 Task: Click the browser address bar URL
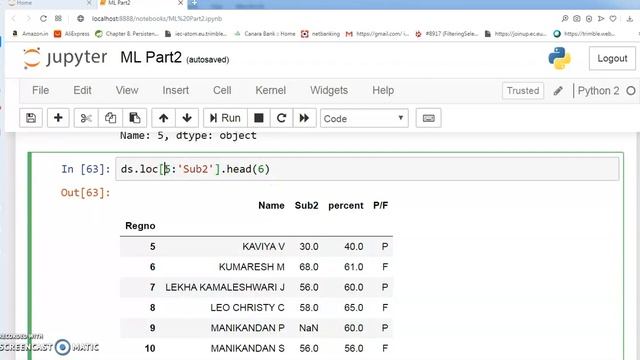(x=157, y=19)
